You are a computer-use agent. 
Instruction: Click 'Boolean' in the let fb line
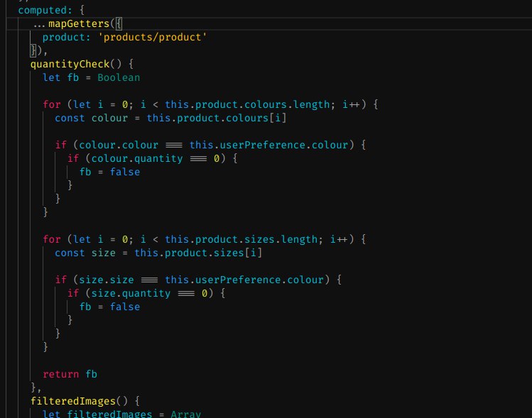[119, 77]
